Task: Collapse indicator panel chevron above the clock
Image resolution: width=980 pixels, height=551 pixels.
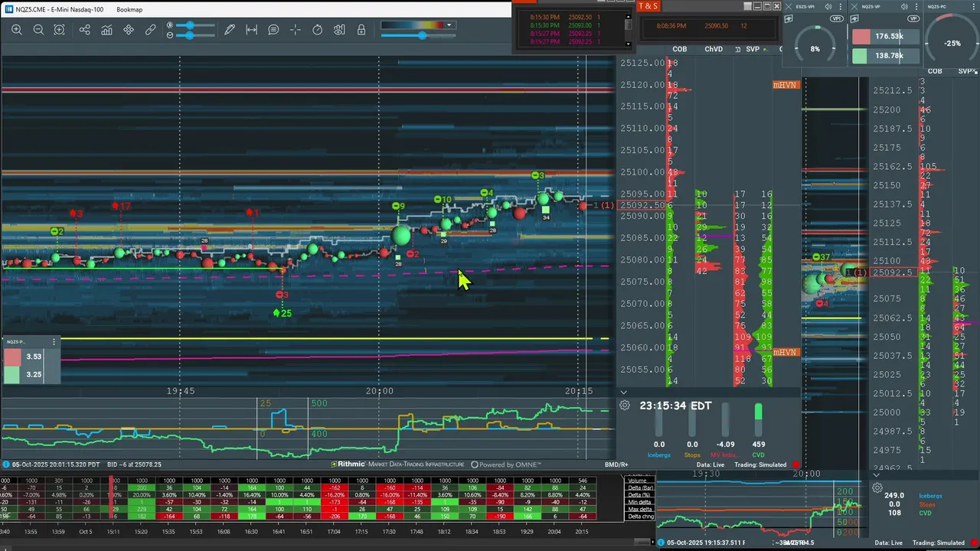Action: tap(623, 392)
